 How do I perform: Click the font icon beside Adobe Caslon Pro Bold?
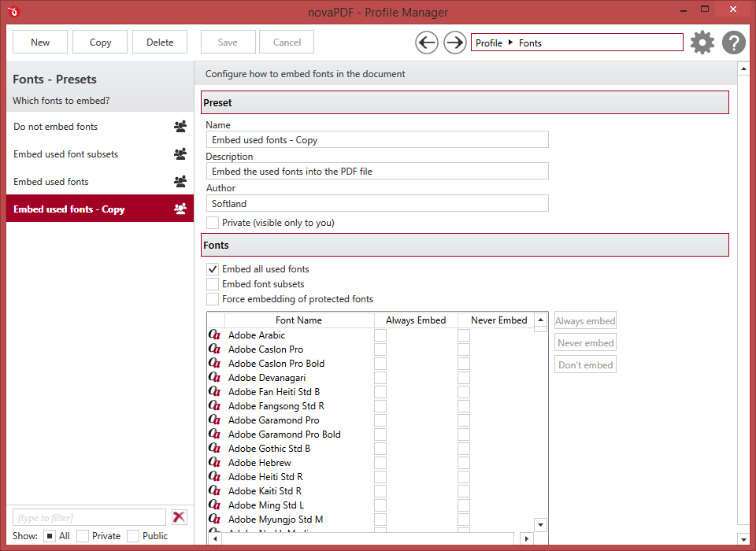click(x=214, y=363)
